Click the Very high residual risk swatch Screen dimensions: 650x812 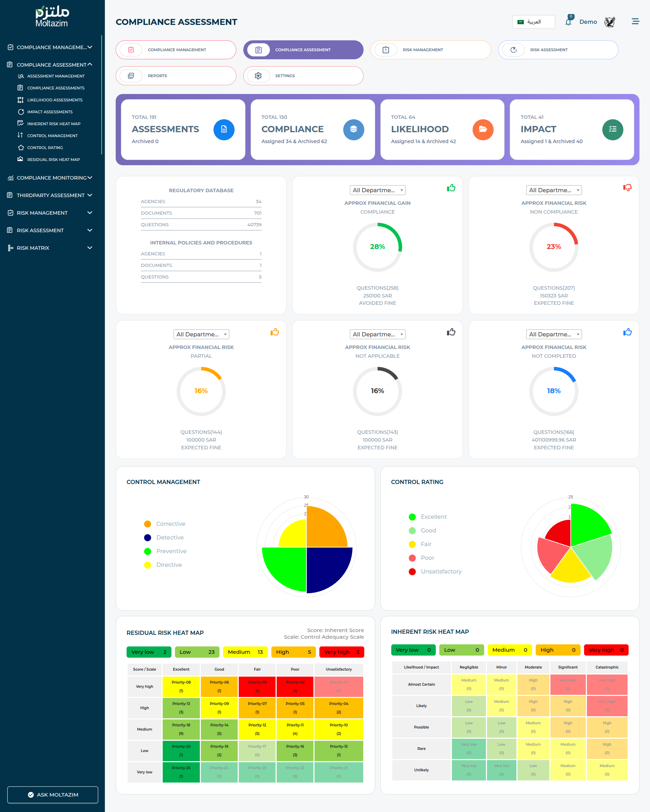click(x=341, y=652)
